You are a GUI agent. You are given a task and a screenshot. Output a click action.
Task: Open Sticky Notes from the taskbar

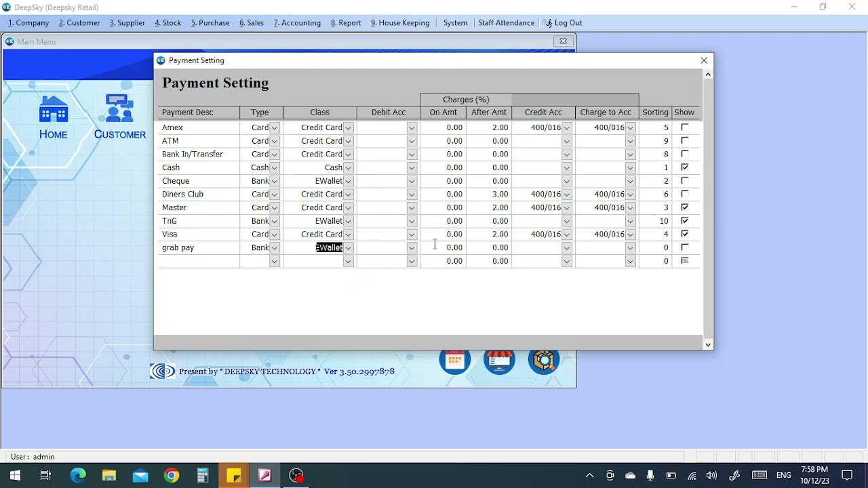[234, 476]
